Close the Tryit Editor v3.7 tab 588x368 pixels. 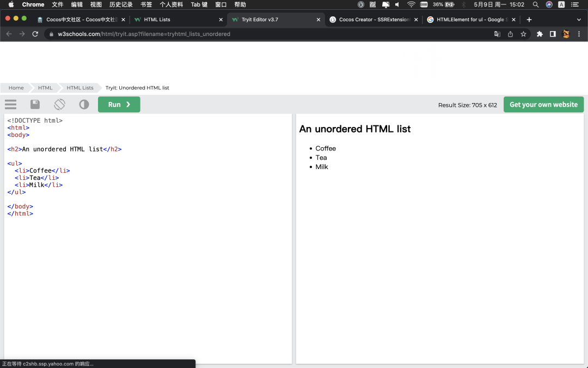click(318, 20)
